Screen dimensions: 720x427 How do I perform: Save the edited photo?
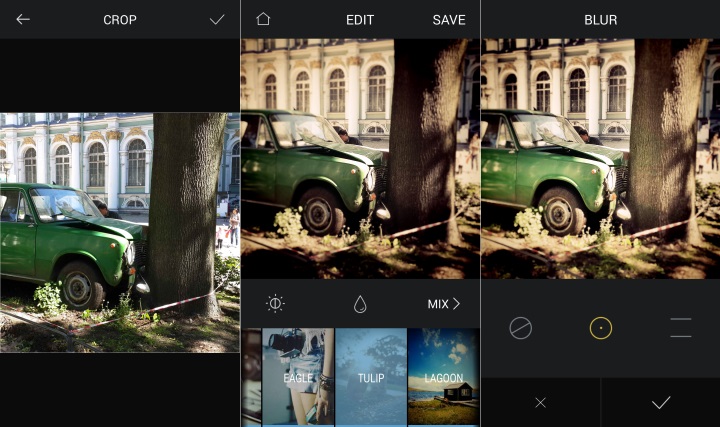pyautogui.click(x=449, y=20)
